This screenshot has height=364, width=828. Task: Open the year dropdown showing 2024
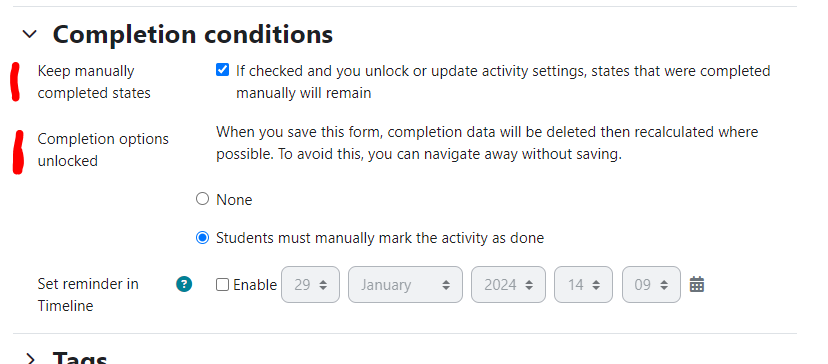click(x=508, y=285)
